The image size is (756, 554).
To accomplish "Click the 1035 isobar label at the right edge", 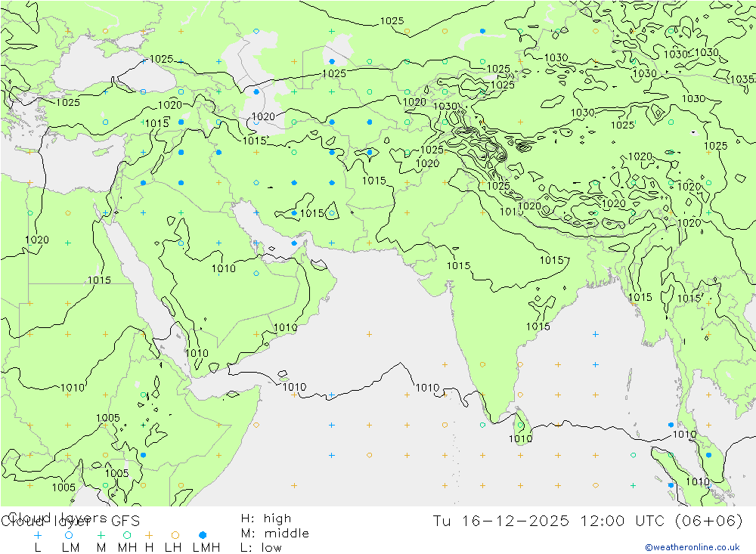I will tap(742, 79).
